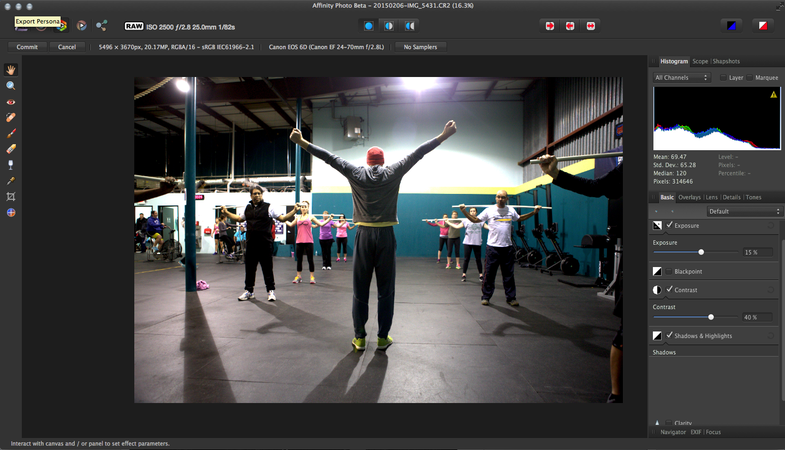Select the Crop tool
Viewport: 785px width, 450px height.
click(11, 197)
